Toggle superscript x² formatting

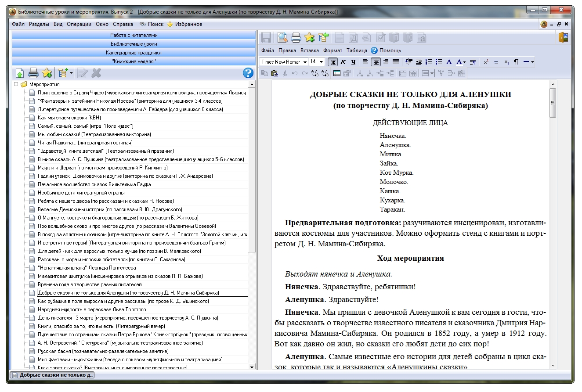pos(486,62)
